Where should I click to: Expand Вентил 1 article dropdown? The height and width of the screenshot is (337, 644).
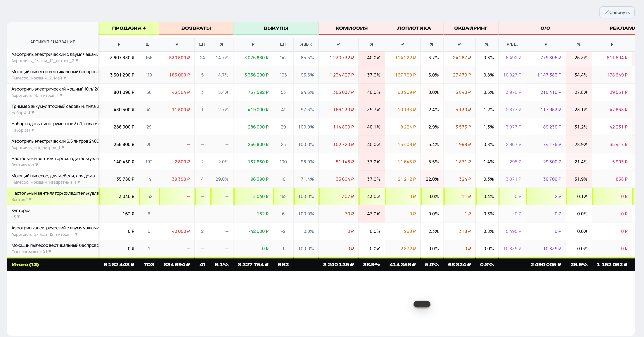[30, 199]
